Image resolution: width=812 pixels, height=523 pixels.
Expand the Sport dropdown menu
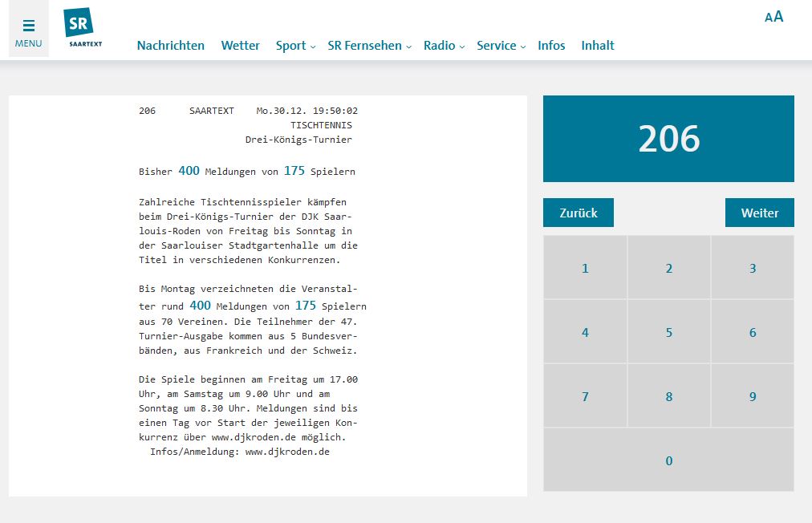point(295,46)
